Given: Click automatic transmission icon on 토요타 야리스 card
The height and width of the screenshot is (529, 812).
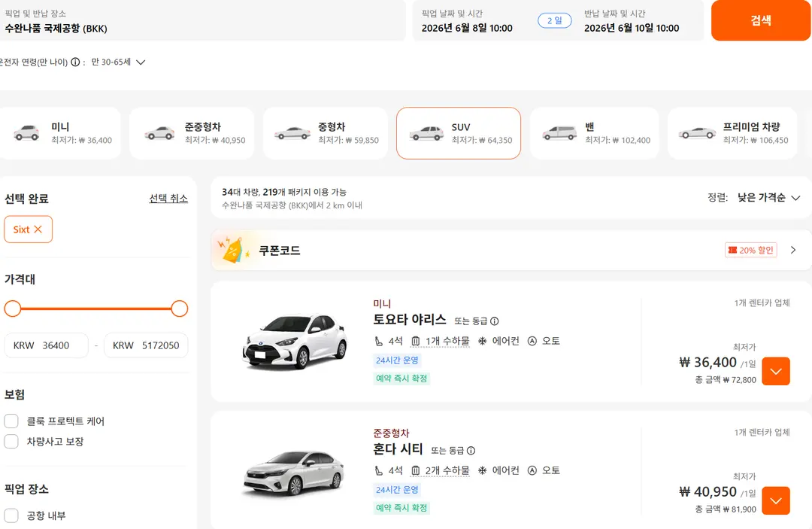Looking at the screenshot, I should pos(532,341).
